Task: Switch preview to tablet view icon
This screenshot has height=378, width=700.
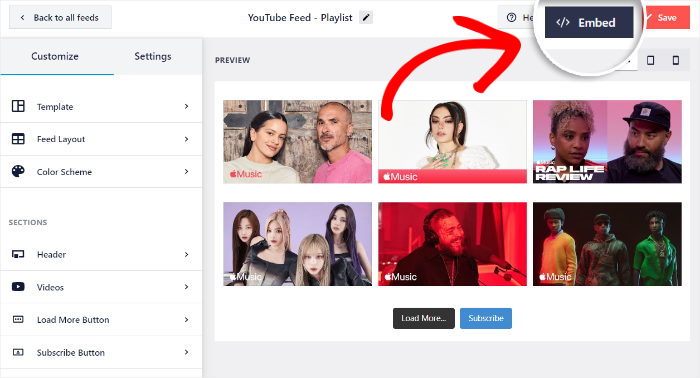Action: (x=650, y=60)
